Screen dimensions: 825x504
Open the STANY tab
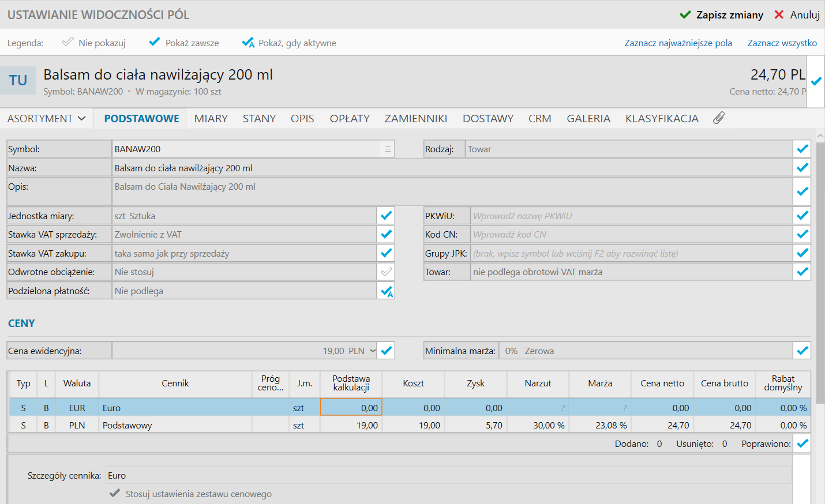click(x=259, y=118)
